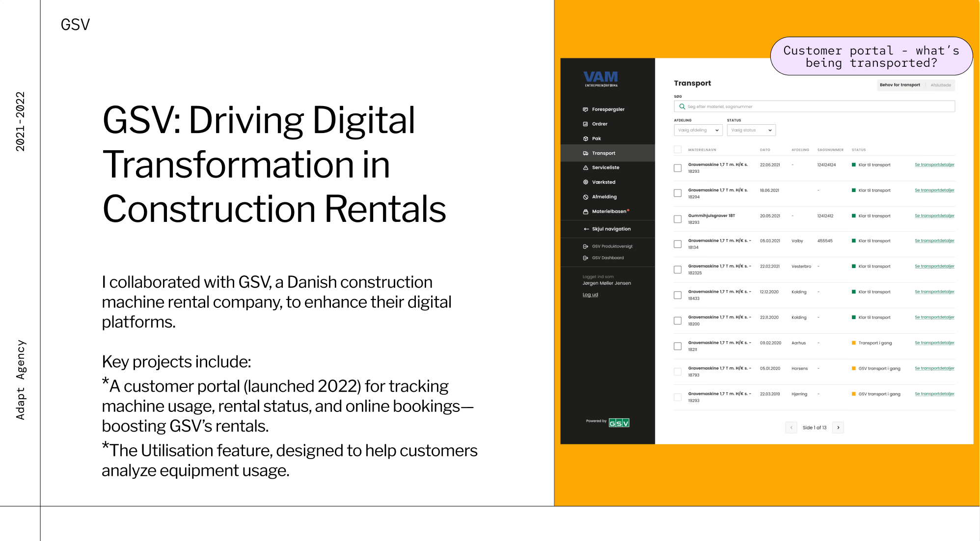
Task: Tick the select-all checkbox in table header
Action: [678, 150]
